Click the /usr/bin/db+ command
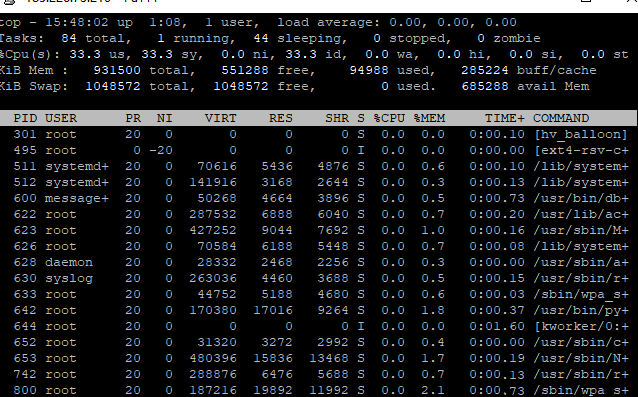This screenshot has width=638, height=397. 581,198
